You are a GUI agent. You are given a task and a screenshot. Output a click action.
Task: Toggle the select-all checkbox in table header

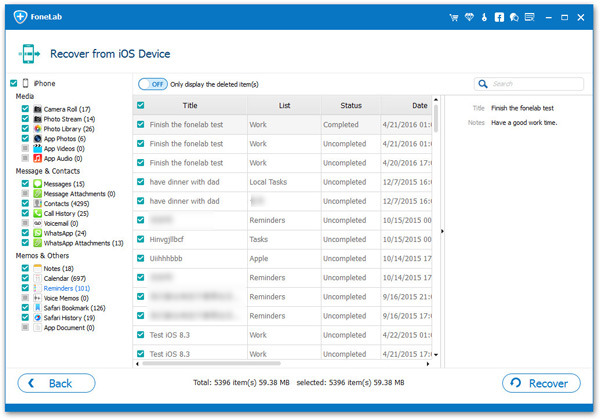click(141, 105)
